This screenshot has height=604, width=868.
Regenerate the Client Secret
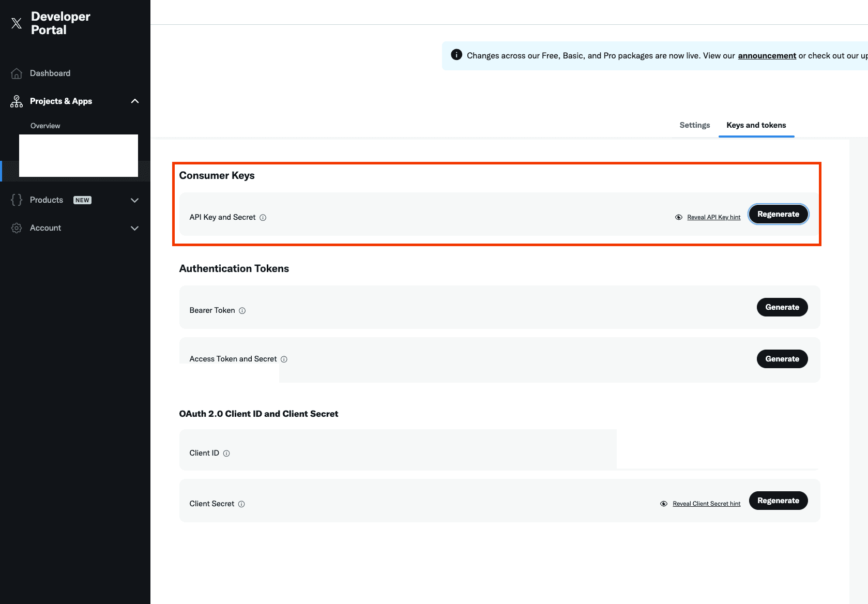[779, 501]
